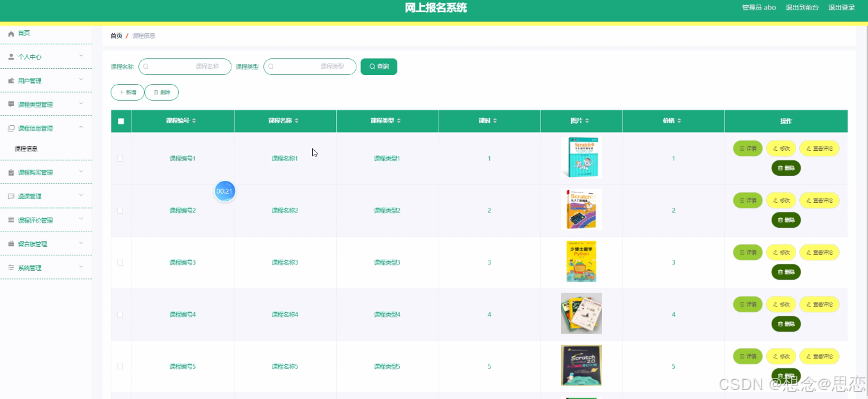This screenshot has height=399, width=868.
Task: Open 详情 for course 课程名称1
Action: pyautogui.click(x=747, y=148)
